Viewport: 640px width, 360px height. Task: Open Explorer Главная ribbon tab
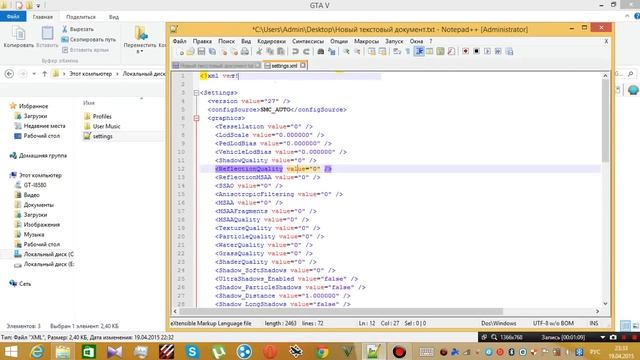pos(42,17)
